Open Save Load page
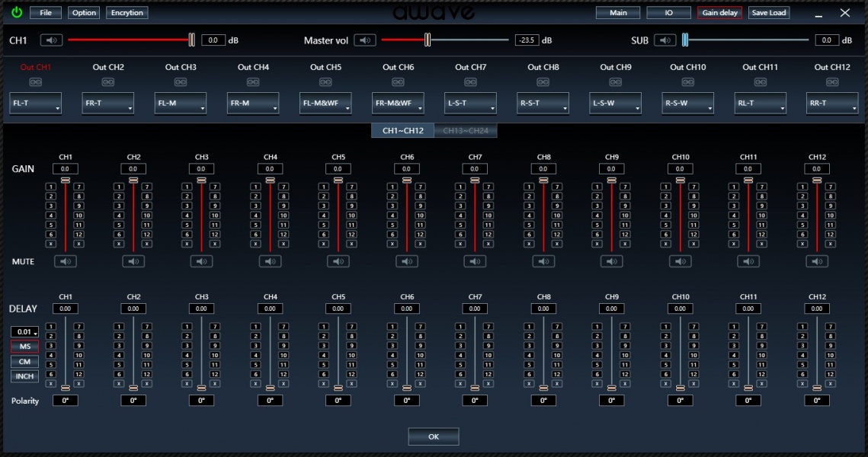Screen dimensions: 868x457 tap(769, 13)
